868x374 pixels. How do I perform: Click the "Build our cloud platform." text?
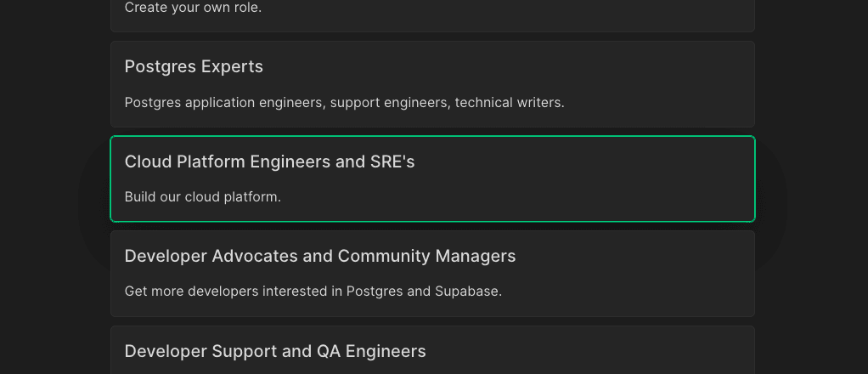point(202,197)
